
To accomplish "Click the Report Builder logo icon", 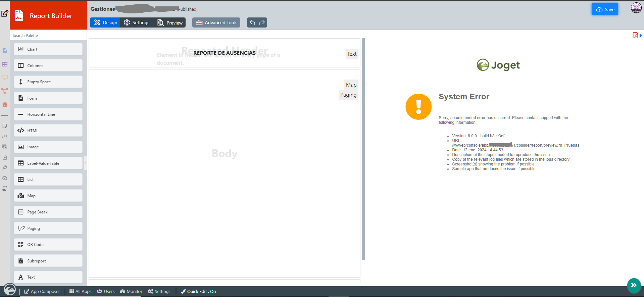I will 19,15.
